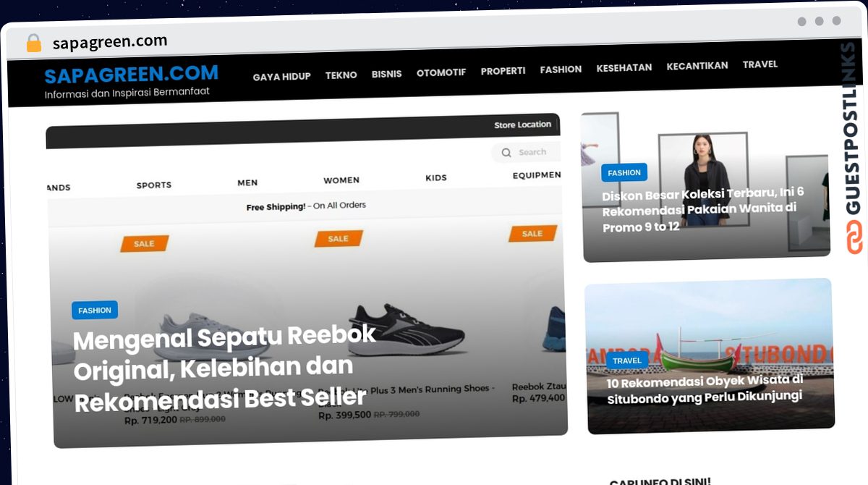This screenshot has height=485, width=868.
Task: Open the Kecantikan menu
Action: point(697,66)
